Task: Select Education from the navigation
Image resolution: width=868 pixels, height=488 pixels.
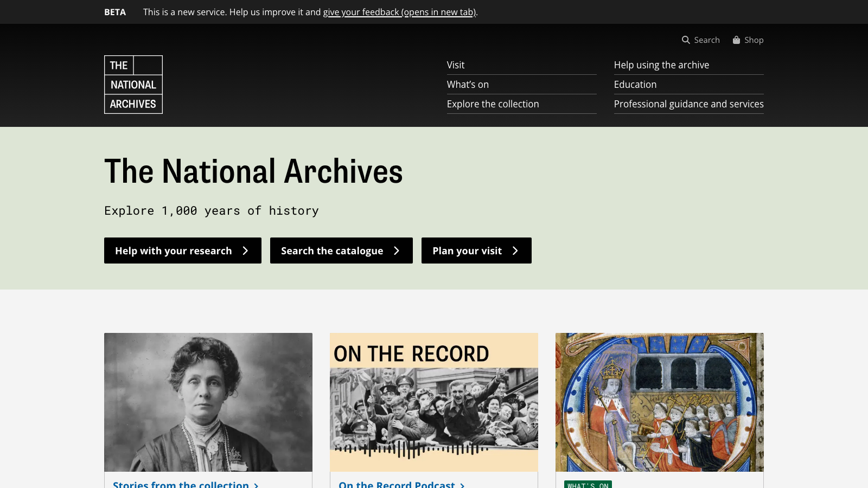Action: [x=635, y=84]
